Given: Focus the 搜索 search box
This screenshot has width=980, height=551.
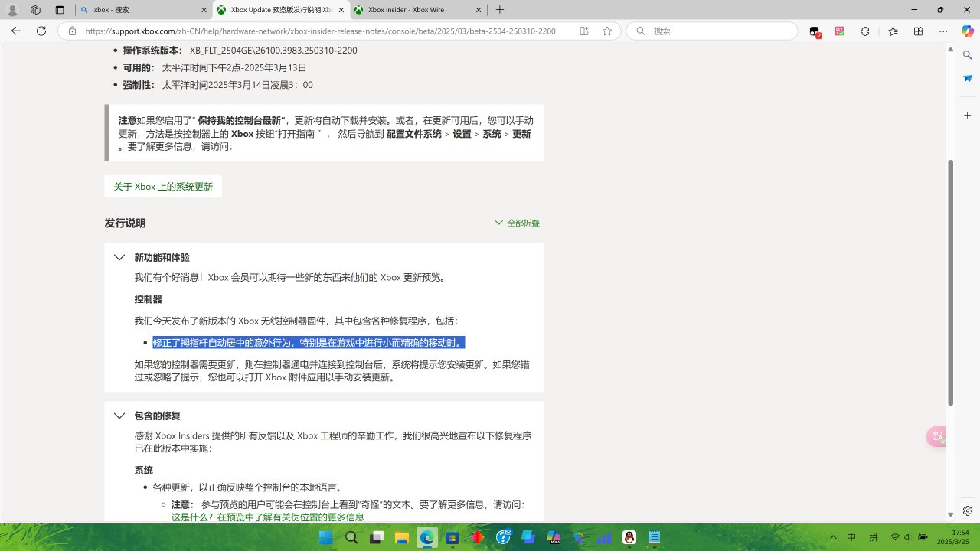Looking at the screenshot, I should (712, 31).
